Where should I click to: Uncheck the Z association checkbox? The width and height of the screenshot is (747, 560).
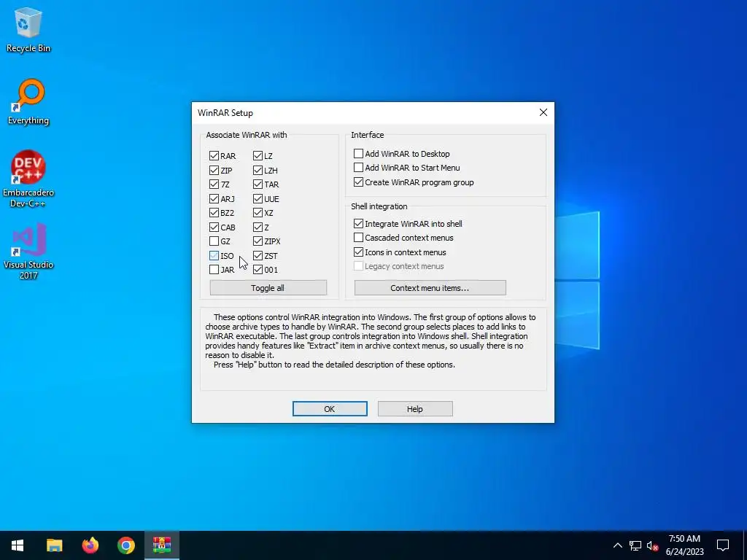click(258, 227)
